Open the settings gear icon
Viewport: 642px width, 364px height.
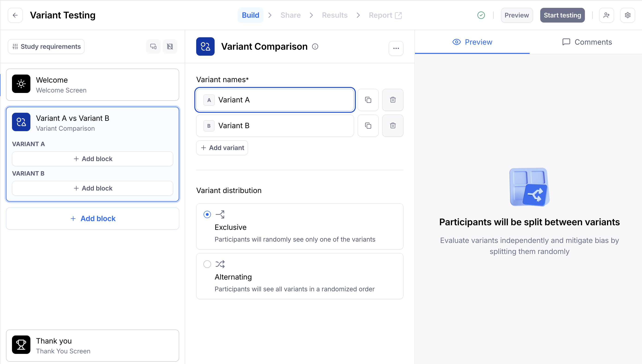pyautogui.click(x=627, y=15)
